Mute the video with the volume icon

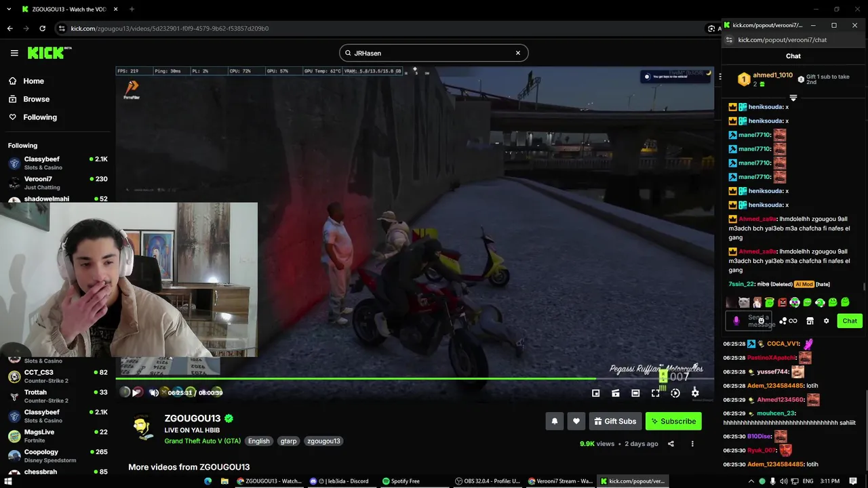[154, 392]
